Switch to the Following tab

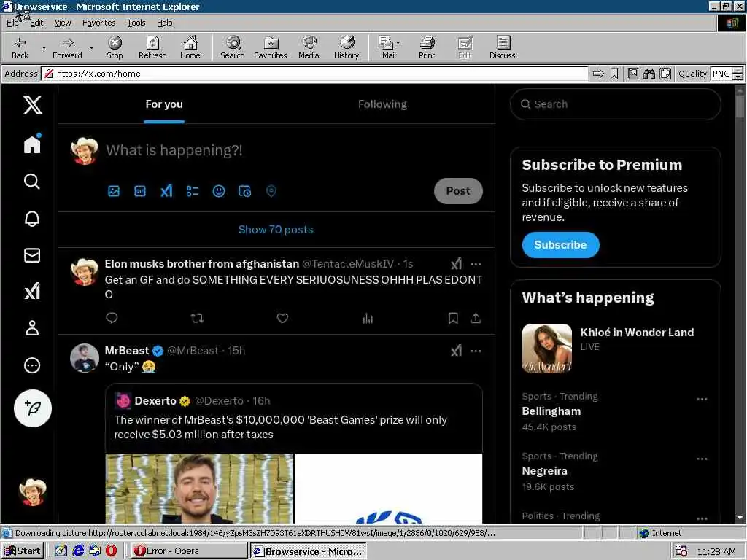382,104
